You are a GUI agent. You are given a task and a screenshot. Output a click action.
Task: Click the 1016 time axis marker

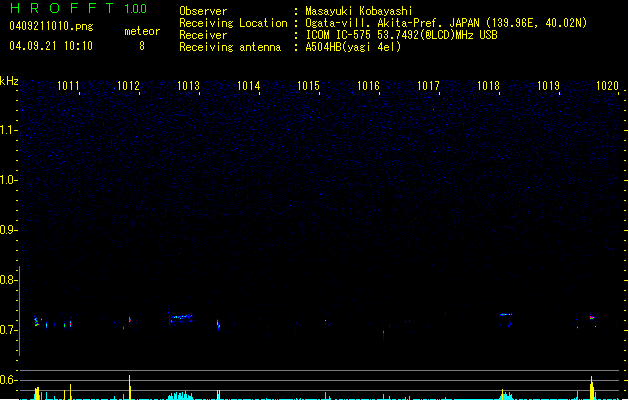[x=368, y=86]
